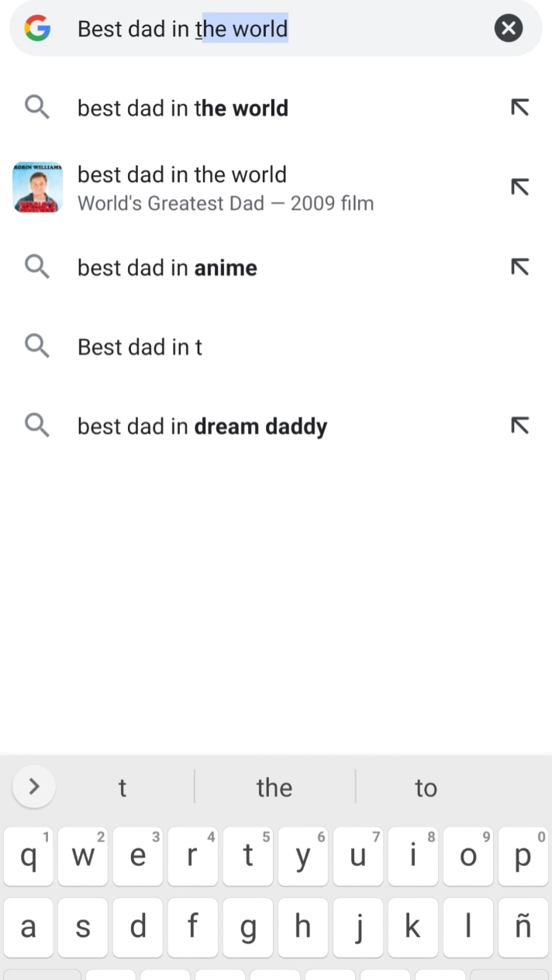Image resolution: width=552 pixels, height=980 pixels.
Task: Select suggestion "best dad in dream daddy"
Action: click(202, 426)
